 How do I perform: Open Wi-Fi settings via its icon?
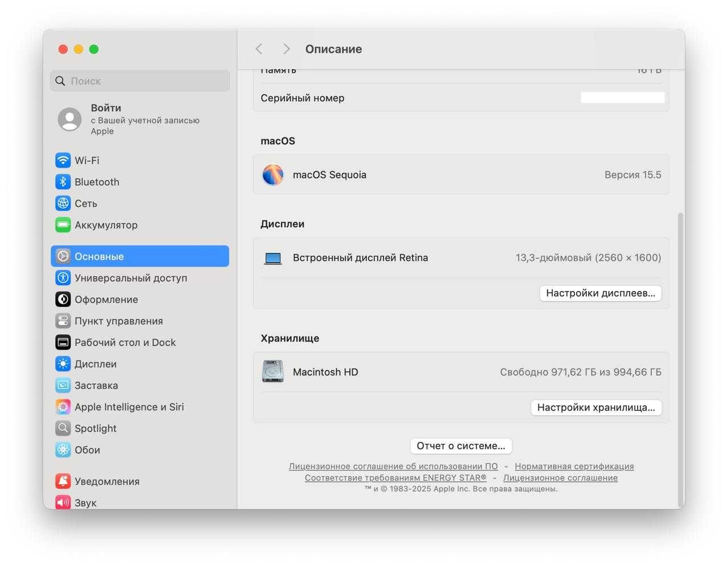pyautogui.click(x=63, y=160)
